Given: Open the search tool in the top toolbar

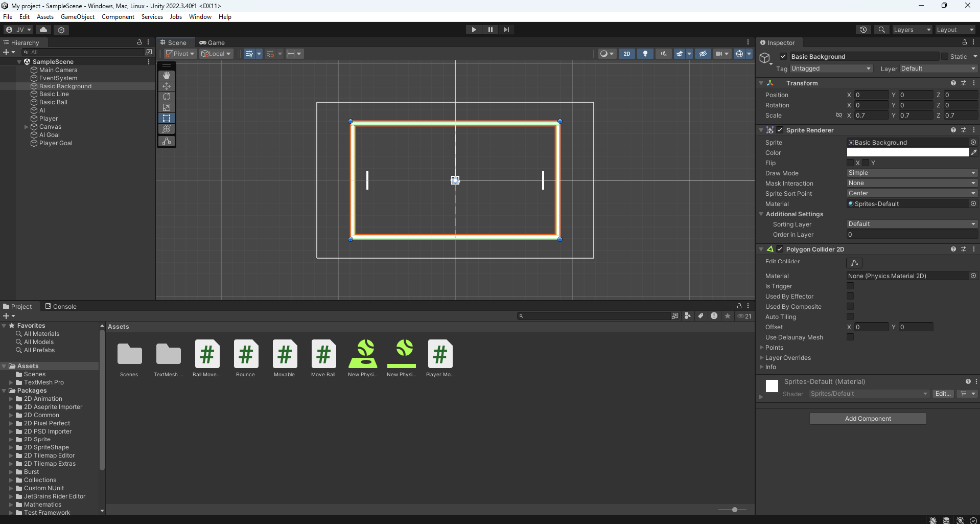Looking at the screenshot, I should [882, 29].
